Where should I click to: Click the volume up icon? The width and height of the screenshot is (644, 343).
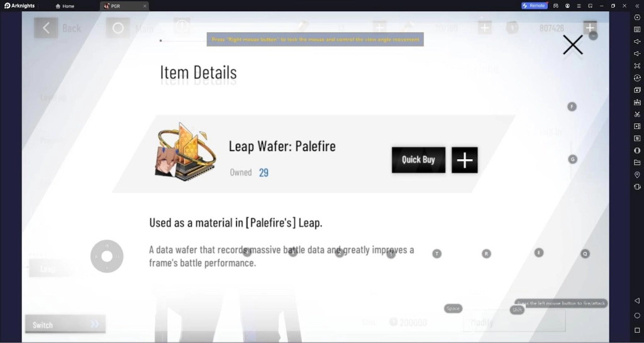click(637, 42)
